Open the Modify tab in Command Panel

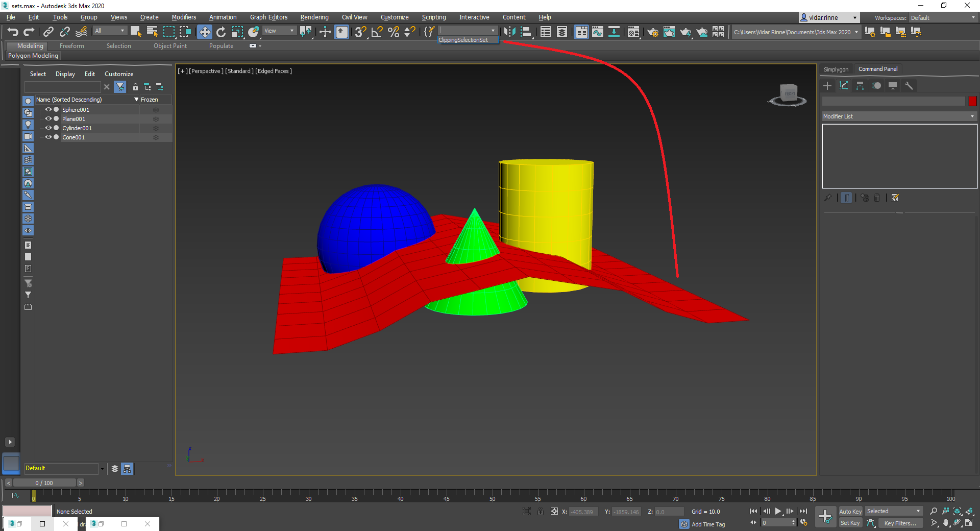[x=844, y=86]
